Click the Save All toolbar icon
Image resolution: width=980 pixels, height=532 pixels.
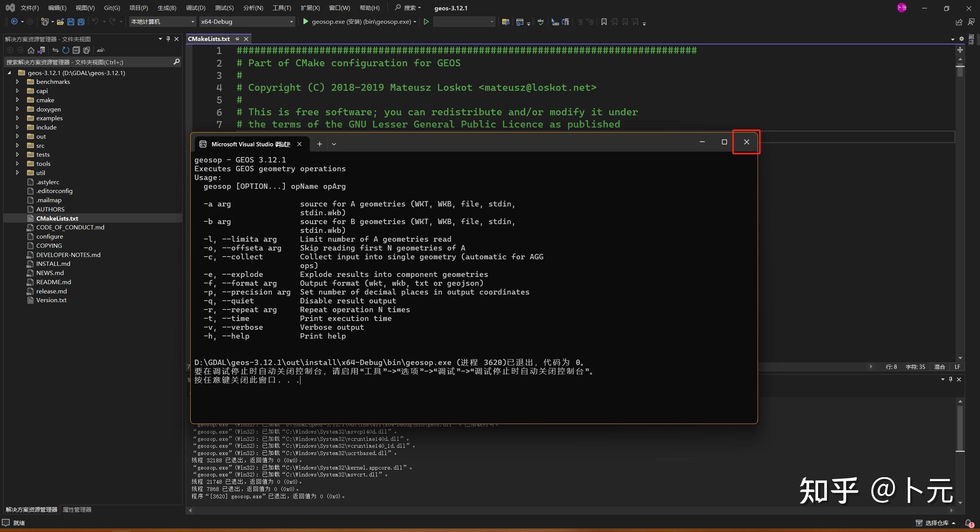coord(81,22)
